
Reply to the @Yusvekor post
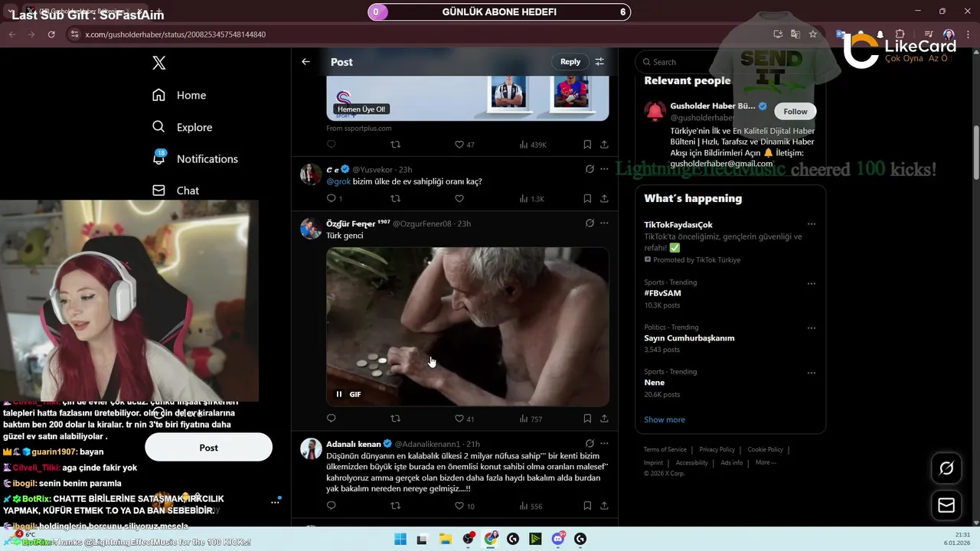335,199
